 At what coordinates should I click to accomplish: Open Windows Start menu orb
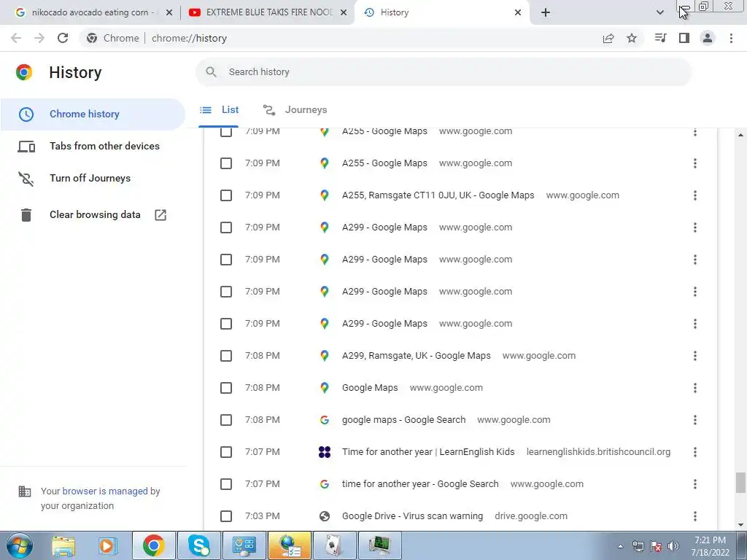coord(20,545)
